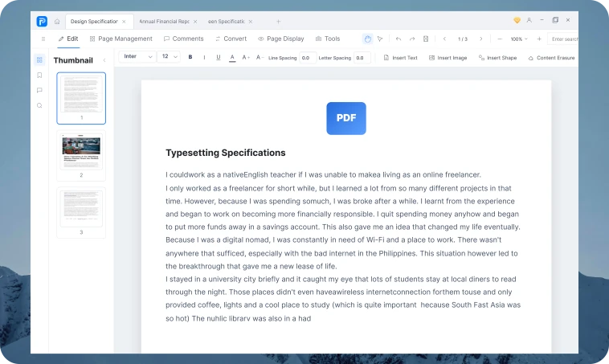Click the premium diamond icon

517,20
